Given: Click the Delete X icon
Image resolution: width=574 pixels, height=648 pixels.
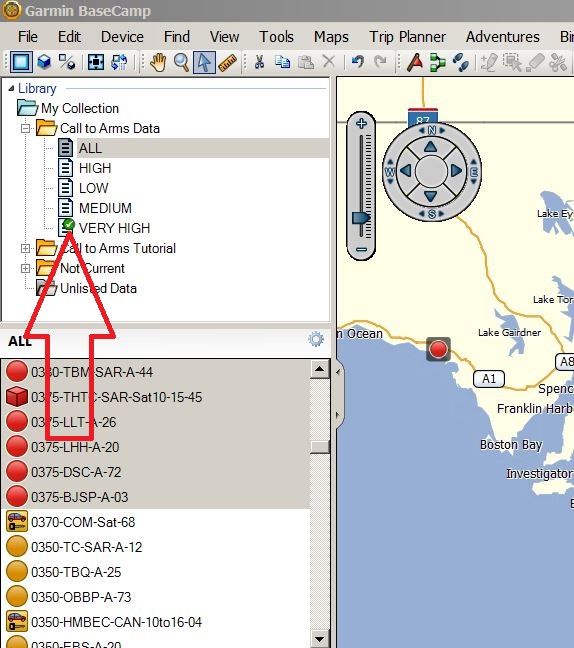Looking at the screenshot, I should [x=329, y=62].
